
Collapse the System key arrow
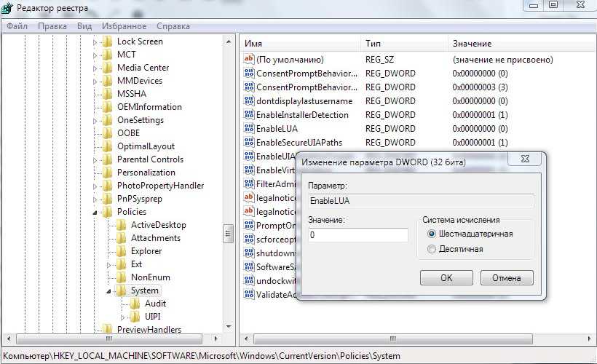click(x=108, y=291)
